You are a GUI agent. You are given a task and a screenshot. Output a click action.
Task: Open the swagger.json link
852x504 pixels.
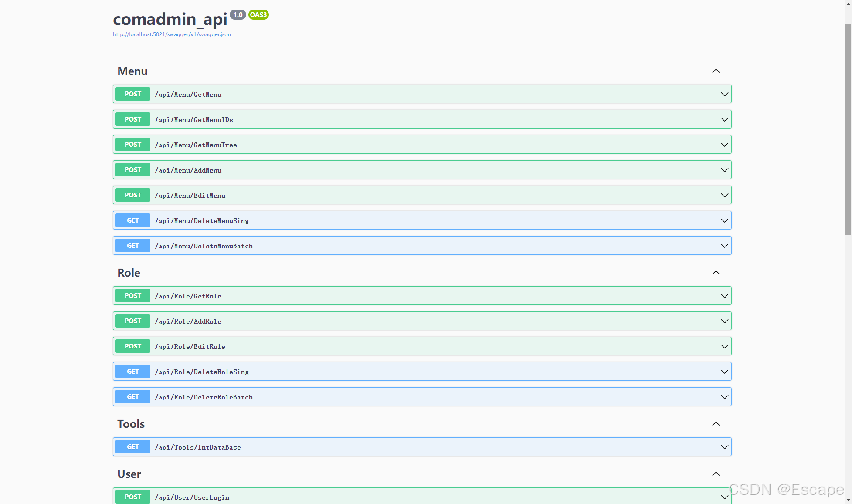[x=172, y=34]
